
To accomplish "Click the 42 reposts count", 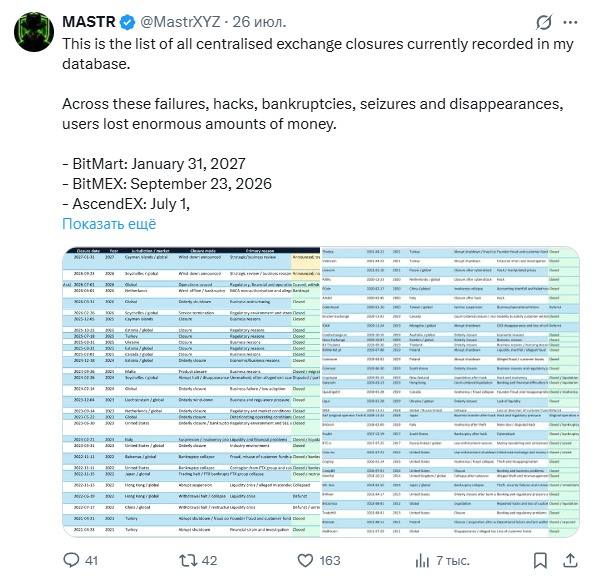I will pos(209,560).
